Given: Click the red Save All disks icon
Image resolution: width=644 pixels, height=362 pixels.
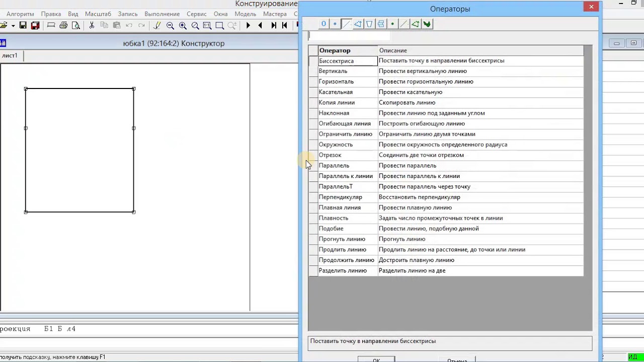Looking at the screenshot, I should point(35,25).
